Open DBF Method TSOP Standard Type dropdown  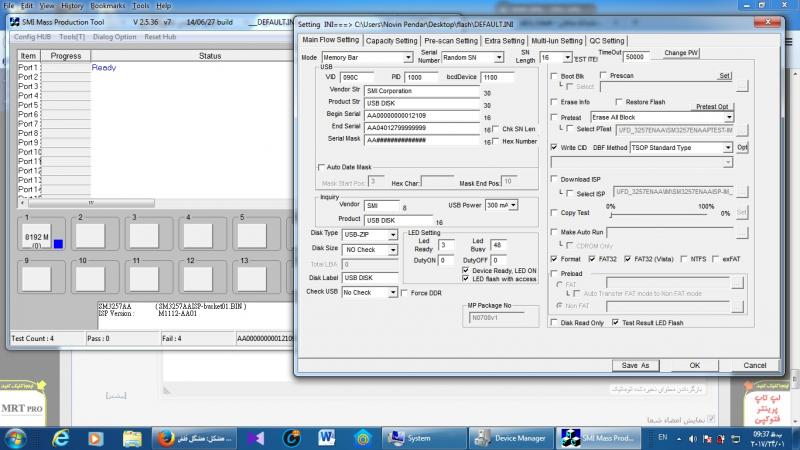pos(728,148)
